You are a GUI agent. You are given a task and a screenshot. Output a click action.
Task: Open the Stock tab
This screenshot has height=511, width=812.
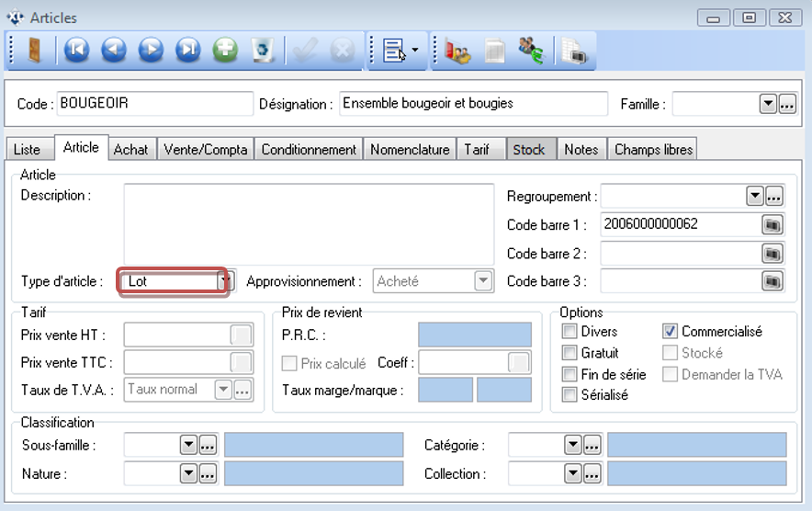(x=529, y=149)
